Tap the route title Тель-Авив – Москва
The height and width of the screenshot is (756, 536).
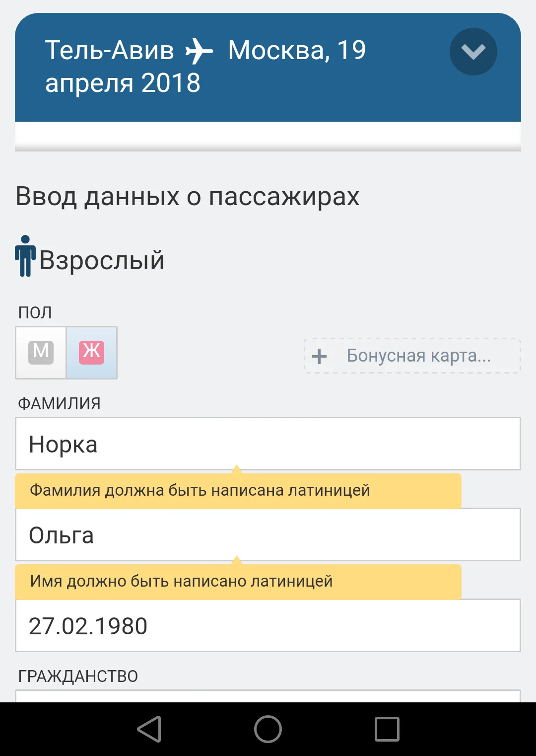pos(205,66)
